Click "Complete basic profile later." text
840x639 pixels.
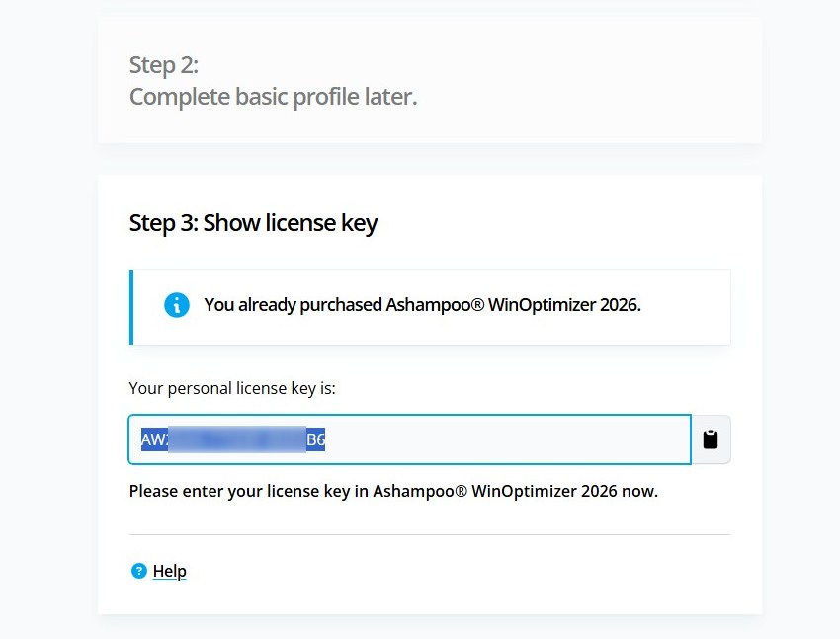pos(273,97)
